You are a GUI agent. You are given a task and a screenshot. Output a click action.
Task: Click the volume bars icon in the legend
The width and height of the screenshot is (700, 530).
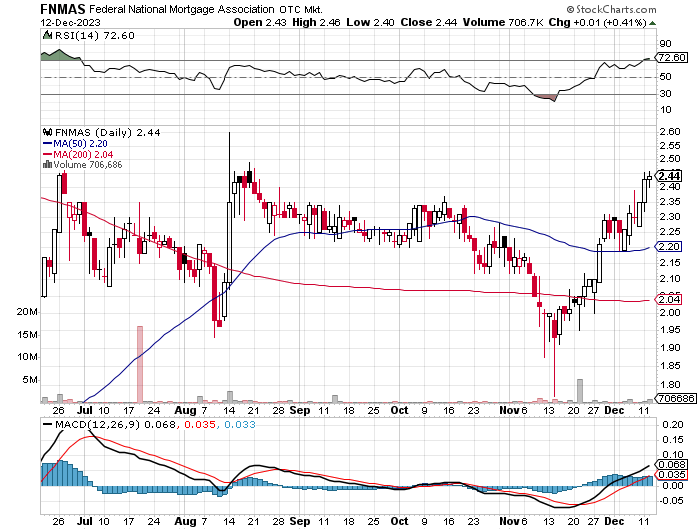click(x=47, y=165)
